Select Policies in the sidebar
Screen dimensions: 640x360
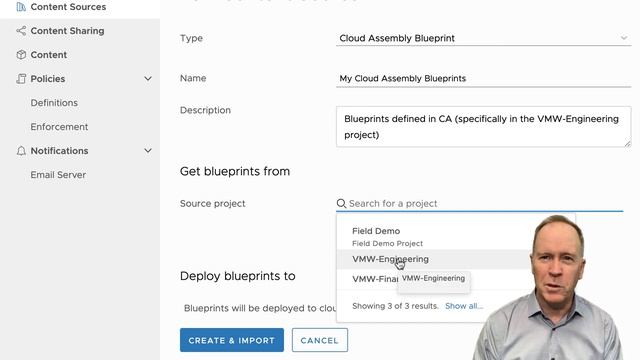(48, 79)
